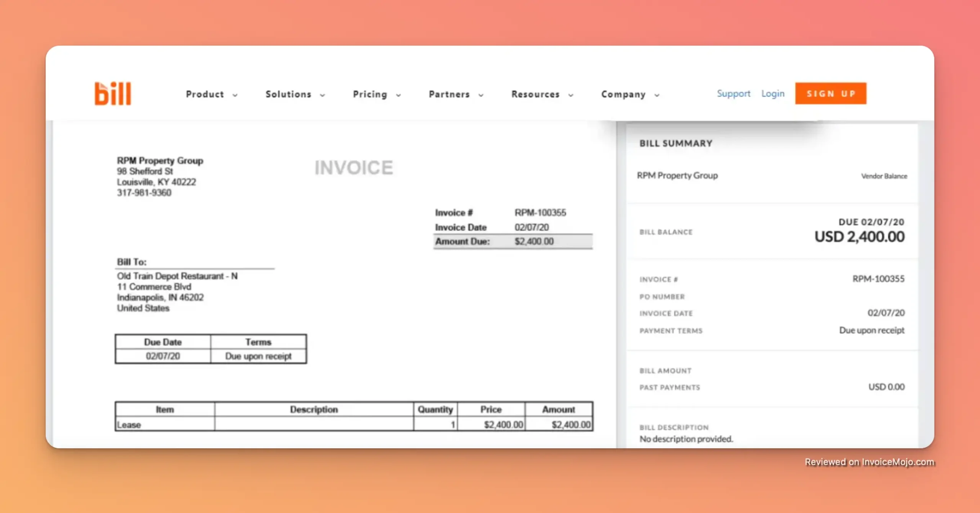This screenshot has height=513, width=980.
Task: Click RPM Property Group in Bill Summary
Action: click(678, 176)
